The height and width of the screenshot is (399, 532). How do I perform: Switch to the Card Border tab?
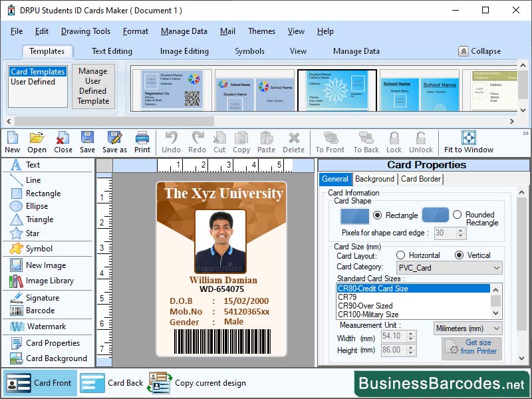tap(420, 179)
